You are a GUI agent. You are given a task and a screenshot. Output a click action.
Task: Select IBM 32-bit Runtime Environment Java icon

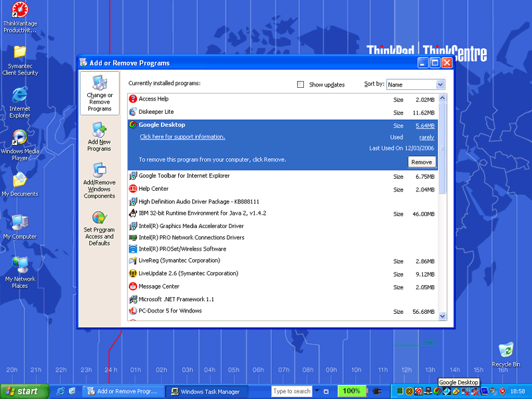pos(133,213)
